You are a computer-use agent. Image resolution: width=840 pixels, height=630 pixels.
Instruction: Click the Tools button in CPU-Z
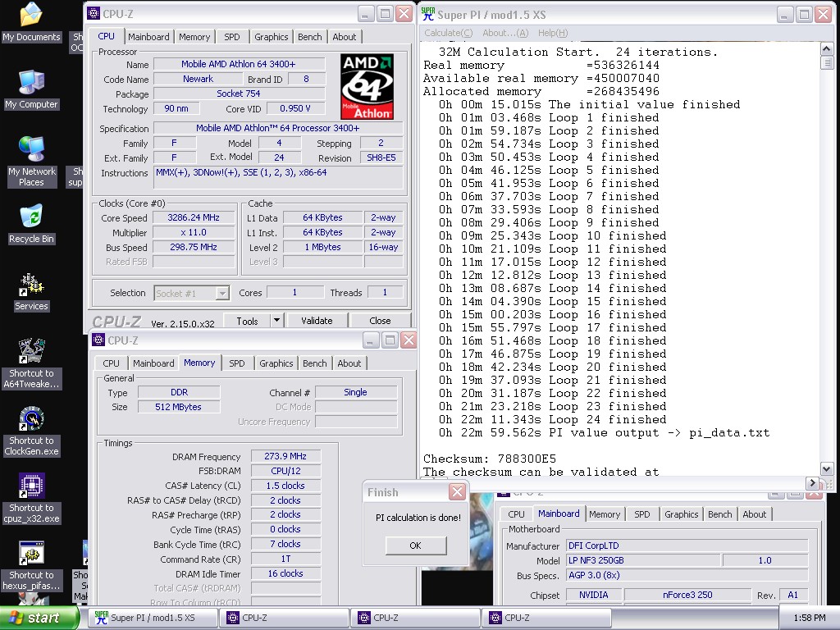click(247, 321)
